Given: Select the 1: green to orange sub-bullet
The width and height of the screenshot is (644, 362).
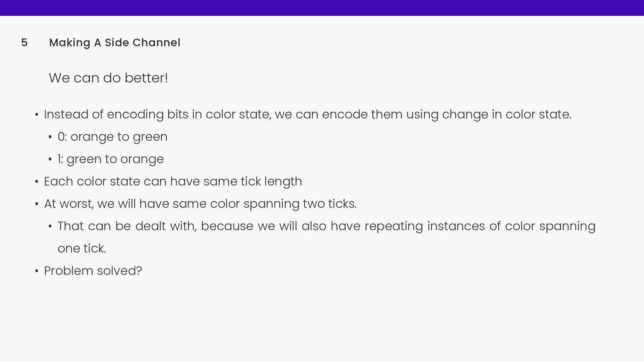Looking at the screenshot, I should pyautogui.click(x=111, y=159).
